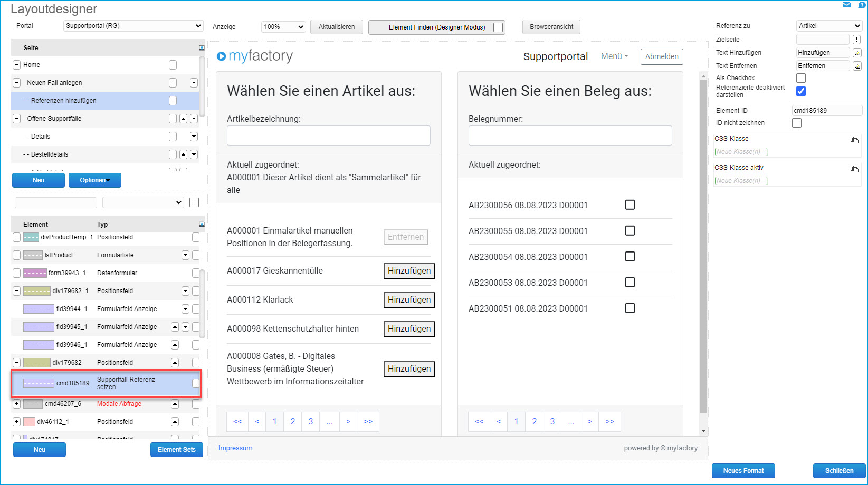The height and width of the screenshot is (485, 868).
Task: Expand the cmd46207_6 element node
Action: click(x=16, y=404)
